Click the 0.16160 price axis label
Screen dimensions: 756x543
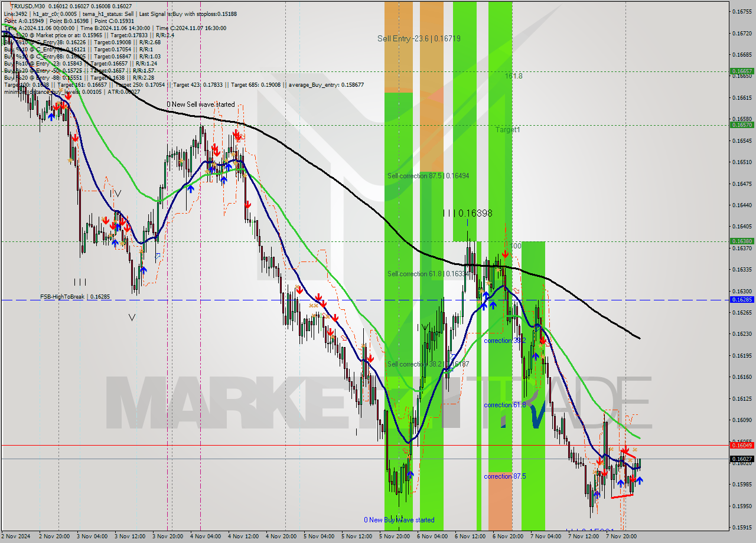pyautogui.click(x=742, y=377)
